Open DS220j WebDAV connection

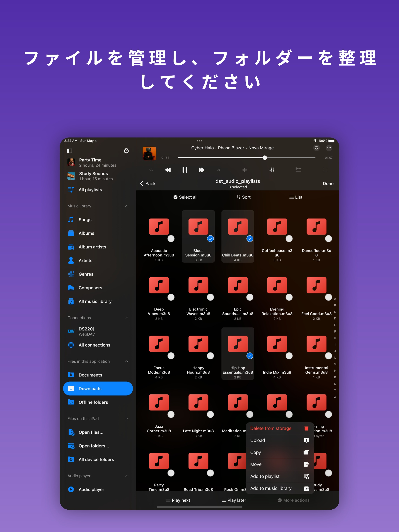pyautogui.click(x=98, y=331)
